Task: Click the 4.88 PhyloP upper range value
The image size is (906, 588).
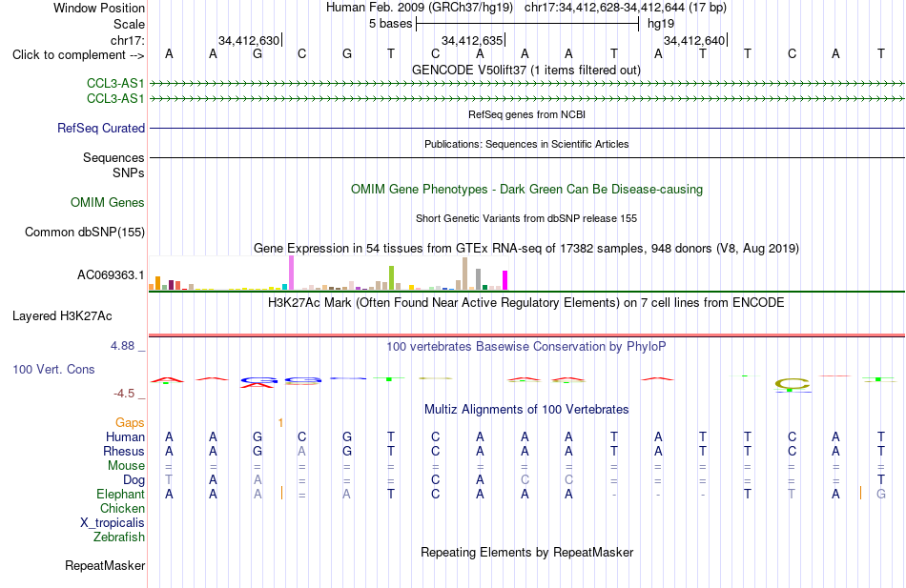Action: pos(122,345)
